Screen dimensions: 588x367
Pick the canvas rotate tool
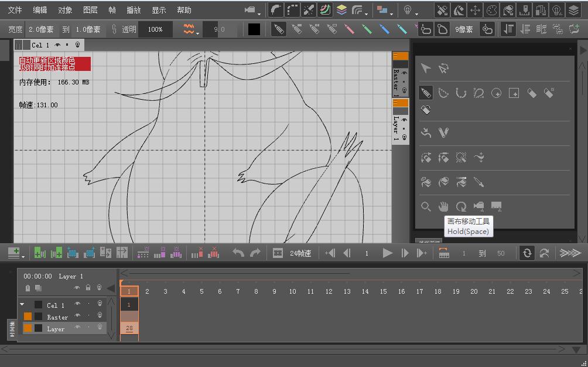click(x=461, y=206)
